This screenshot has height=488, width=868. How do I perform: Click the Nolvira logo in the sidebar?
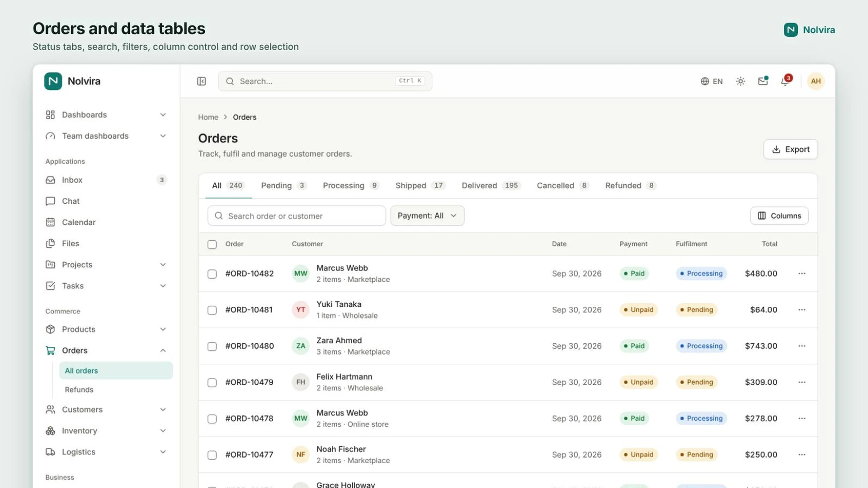point(53,81)
